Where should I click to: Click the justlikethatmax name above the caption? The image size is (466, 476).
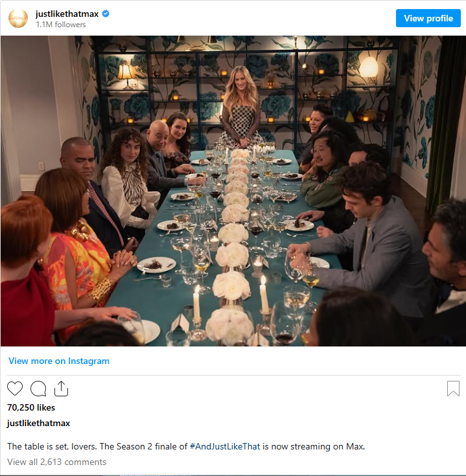(39, 423)
